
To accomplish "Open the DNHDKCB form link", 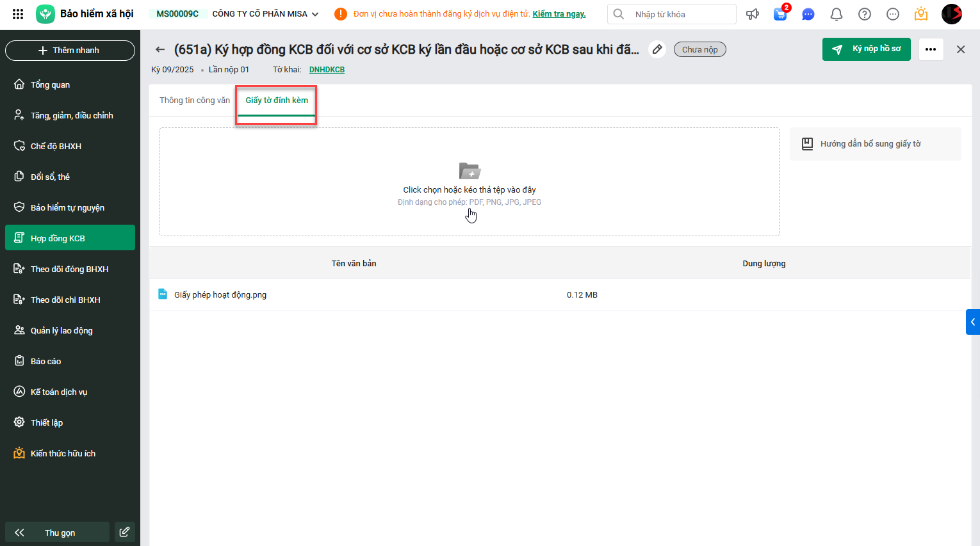I will (327, 70).
